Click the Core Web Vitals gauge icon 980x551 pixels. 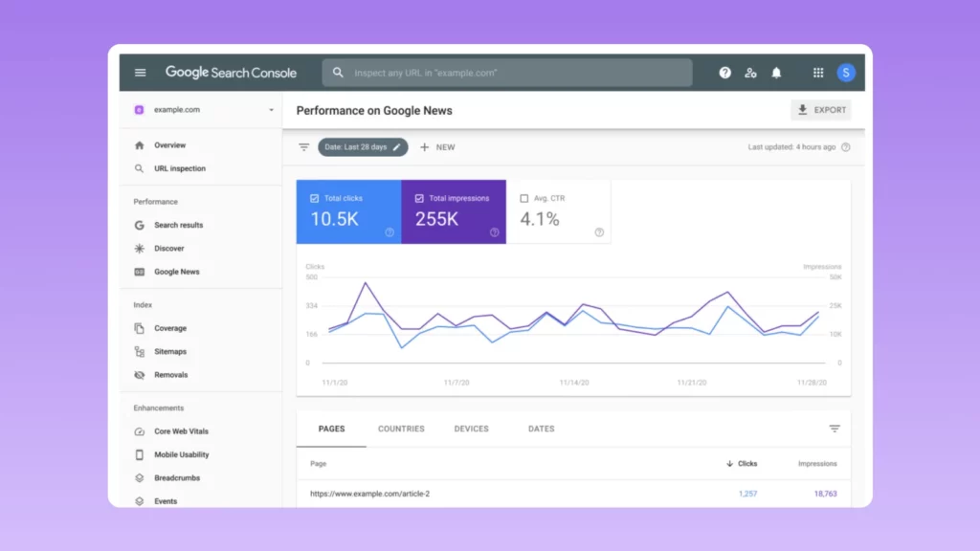[139, 431]
